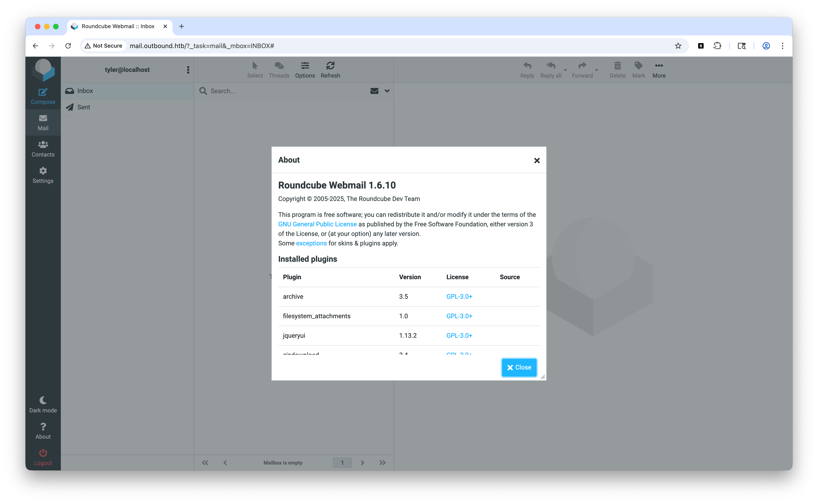The width and height of the screenshot is (818, 504).
Task: Click the Mailbox is empty status text
Action: point(283,463)
